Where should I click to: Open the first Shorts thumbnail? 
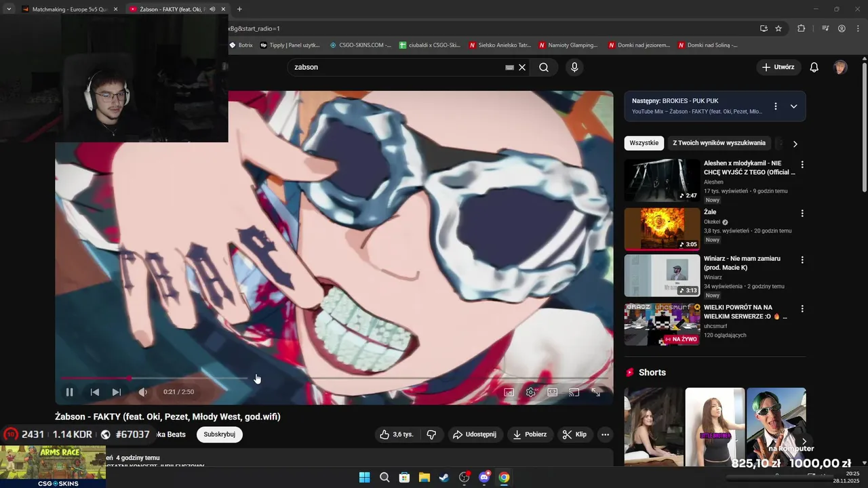[654, 426]
